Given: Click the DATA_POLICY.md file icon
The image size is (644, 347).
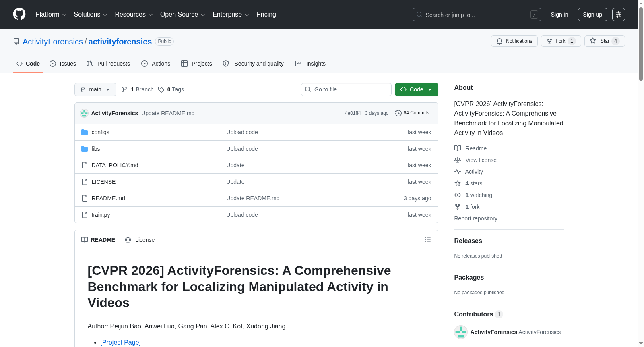Looking at the screenshot, I should click(85, 165).
